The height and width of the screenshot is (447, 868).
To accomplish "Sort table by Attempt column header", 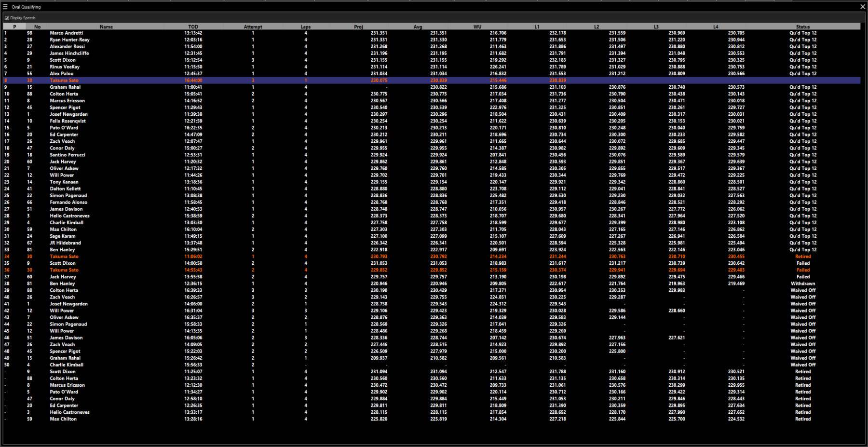I will [253, 27].
